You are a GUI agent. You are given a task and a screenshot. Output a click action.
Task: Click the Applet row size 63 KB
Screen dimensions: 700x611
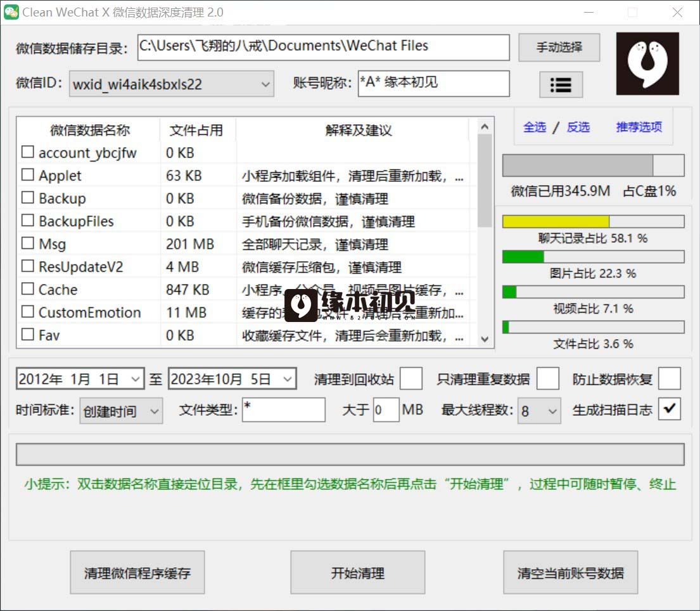point(184,176)
